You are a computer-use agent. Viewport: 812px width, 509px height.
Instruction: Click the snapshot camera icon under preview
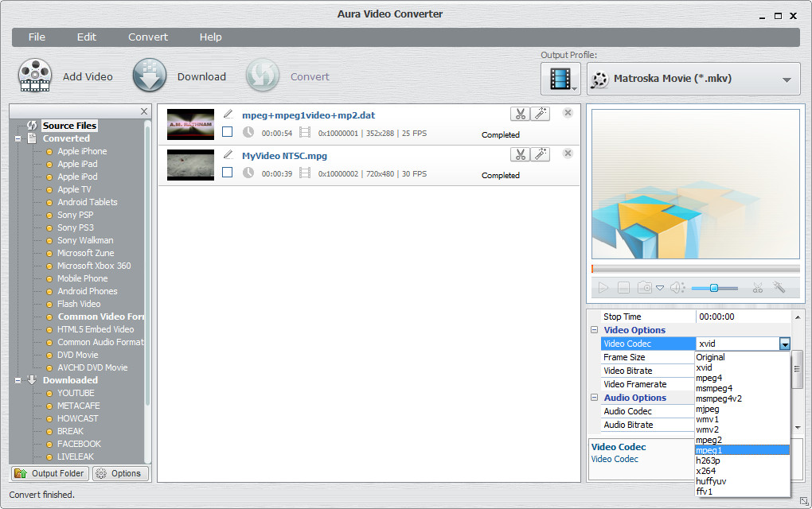[645, 288]
